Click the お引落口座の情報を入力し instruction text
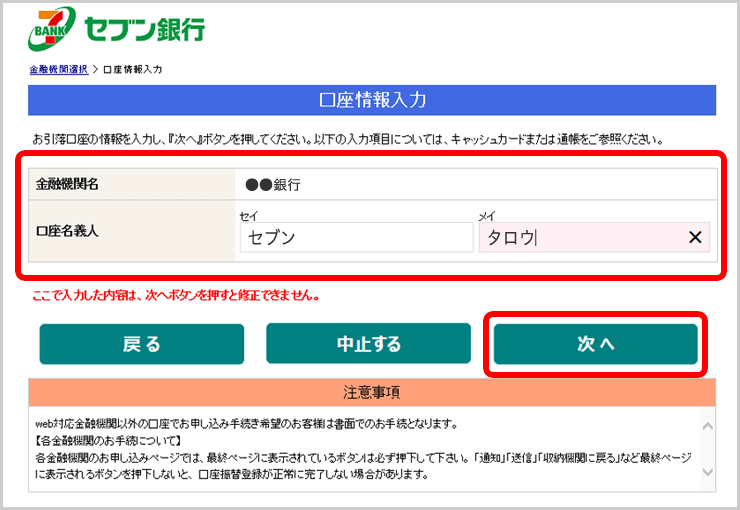 pos(348,140)
